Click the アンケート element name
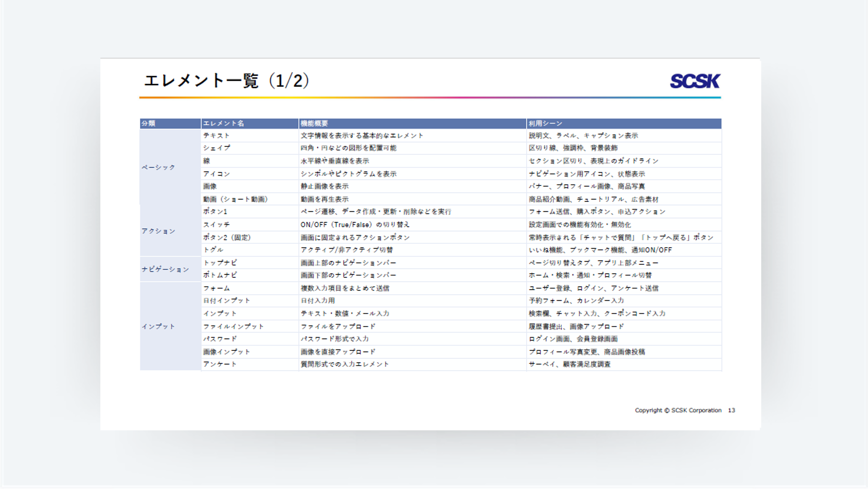 [x=220, y=364]
